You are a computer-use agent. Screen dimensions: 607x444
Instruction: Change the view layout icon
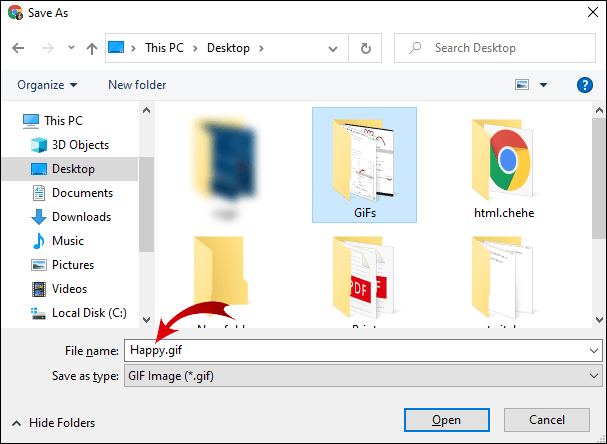(522, 84)
